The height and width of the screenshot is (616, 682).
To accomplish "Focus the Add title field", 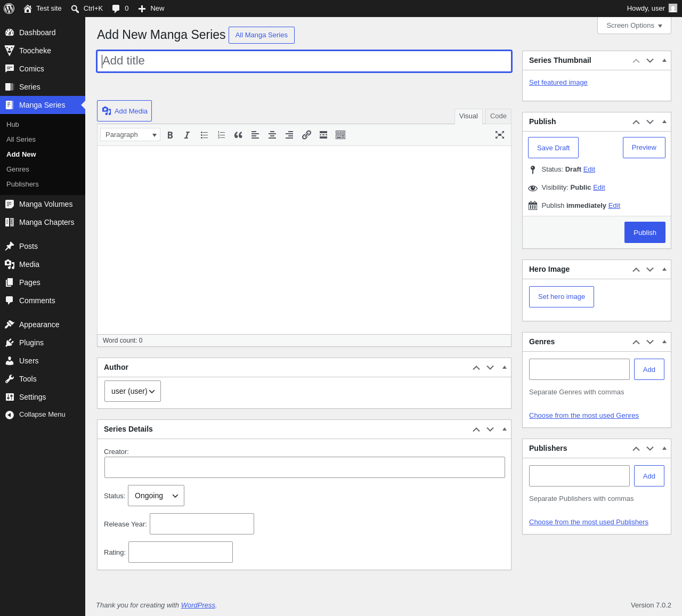I will (x=304, y=61).
